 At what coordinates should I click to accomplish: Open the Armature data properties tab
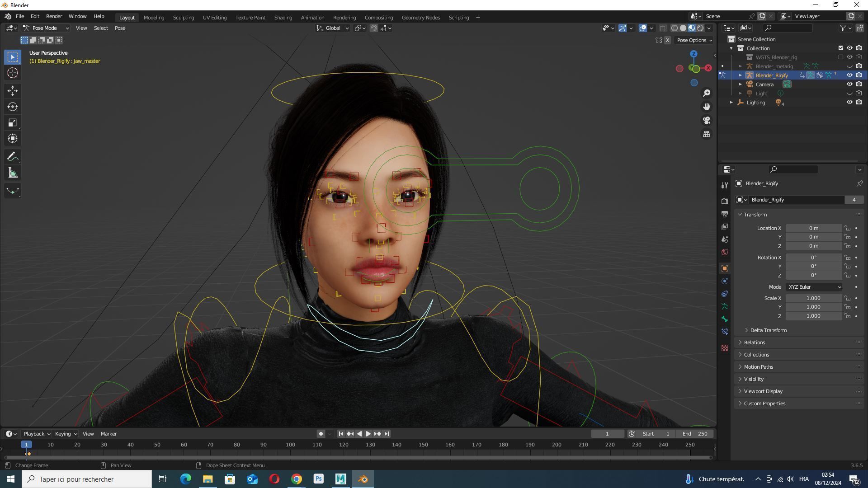tap(725, 306)
